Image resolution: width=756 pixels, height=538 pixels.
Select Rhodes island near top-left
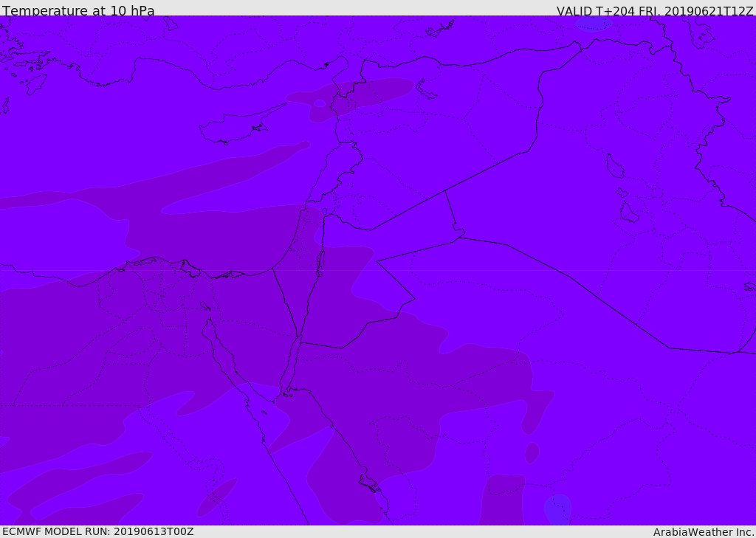pyautogui.click(x=36, y=84)
